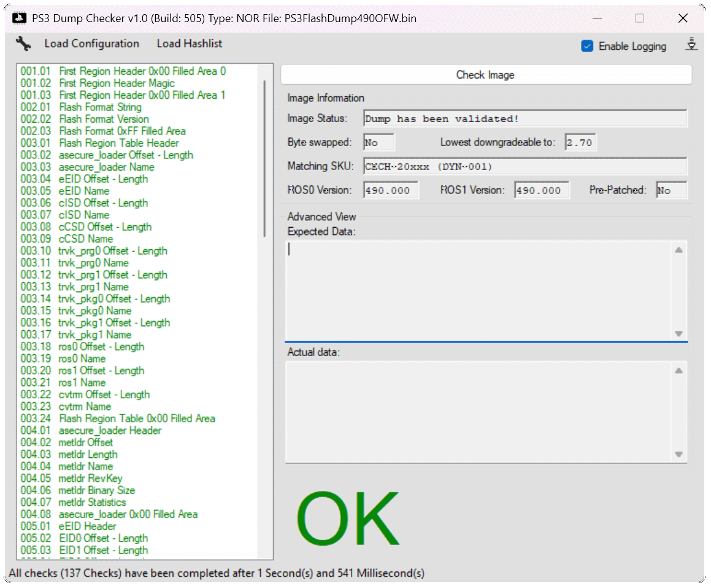Click the Image Status text field
The width and height of the screenshot is (711, 588).
525,118
